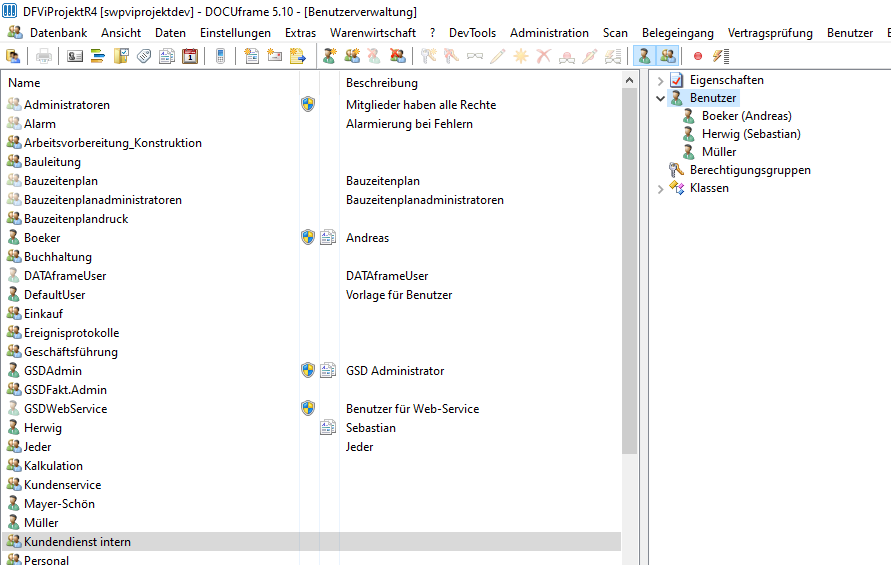Click the contact card toolbar icon
The image size is (891, 565).
74,56
